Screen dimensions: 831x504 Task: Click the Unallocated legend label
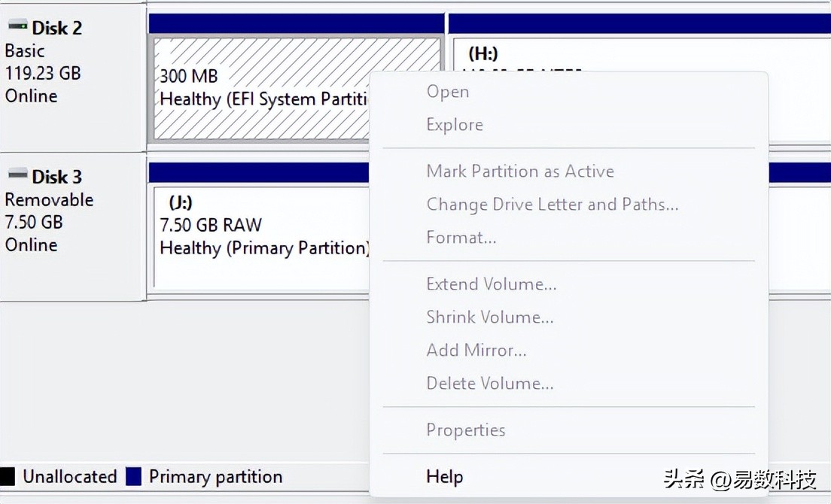69,476
